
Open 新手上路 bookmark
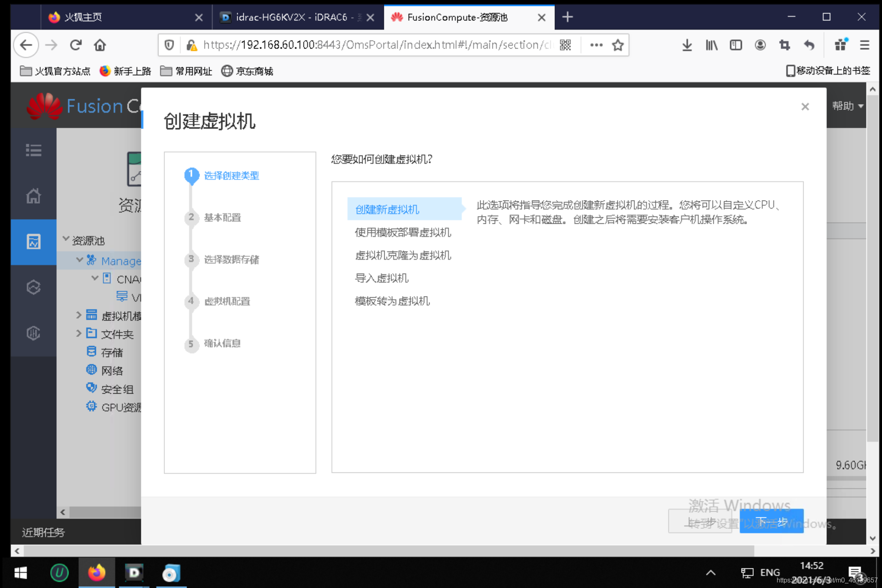125,71
